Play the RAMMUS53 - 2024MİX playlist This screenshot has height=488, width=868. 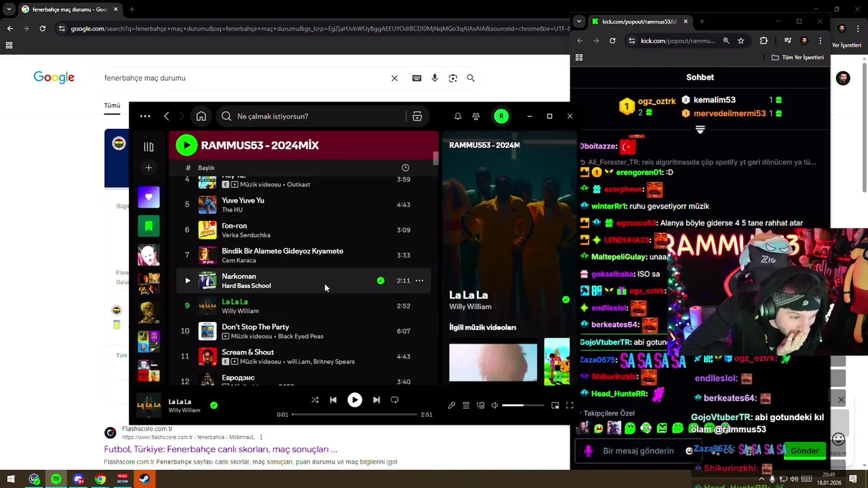pos(186,145)
